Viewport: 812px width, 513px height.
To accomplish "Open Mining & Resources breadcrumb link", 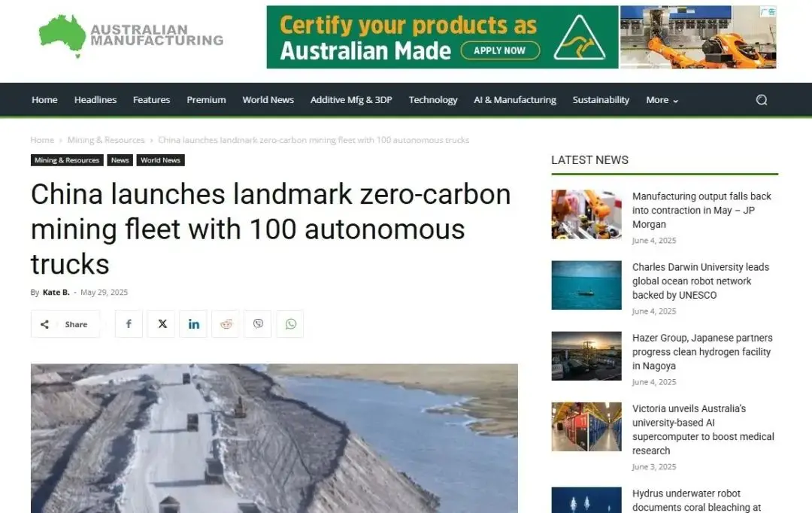I will point(106,140).
